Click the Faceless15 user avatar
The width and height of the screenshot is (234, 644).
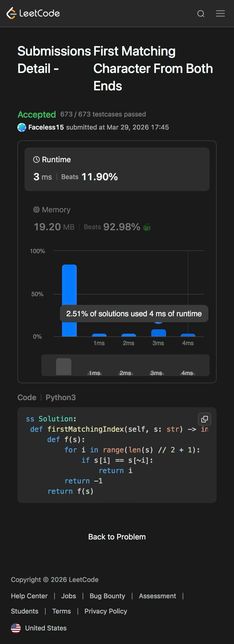coord(22,127)
